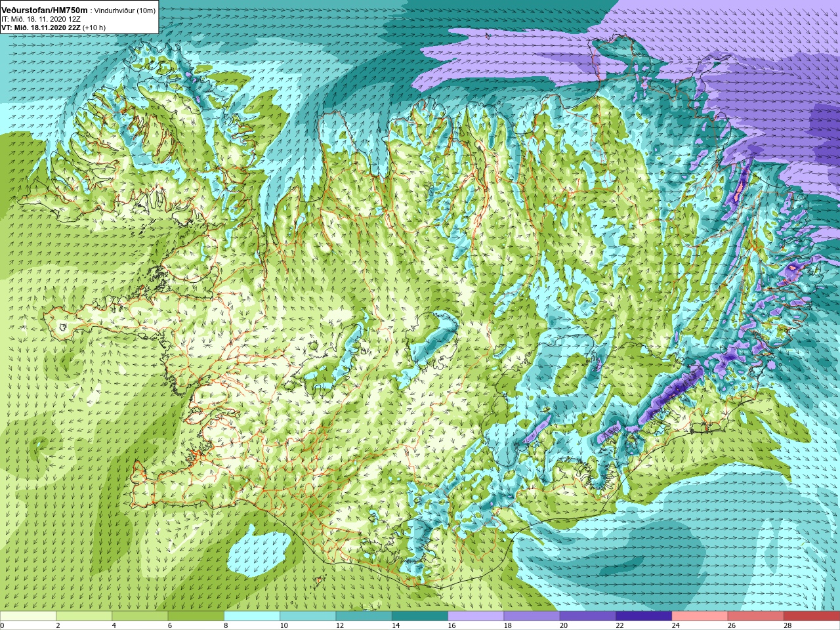
Task: Click the (+10 h) forecast offset text
Action: [x=94, y=28]
